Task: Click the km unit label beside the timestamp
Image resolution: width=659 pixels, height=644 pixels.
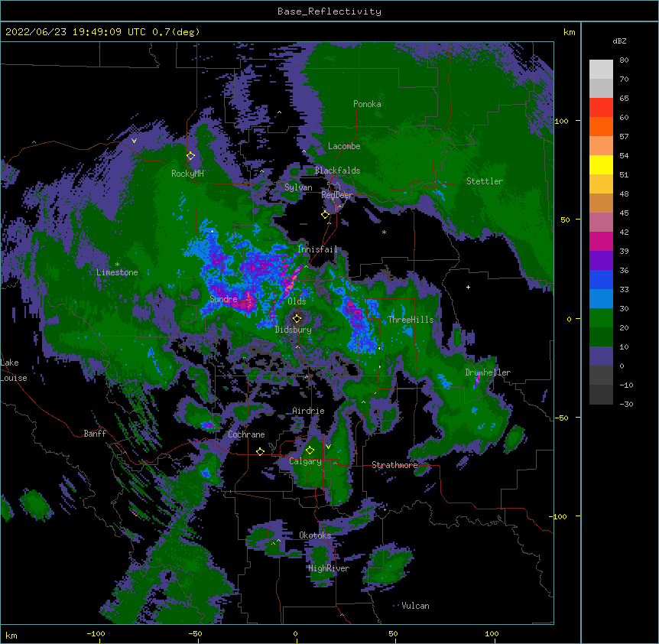Action: pos(570,32)
